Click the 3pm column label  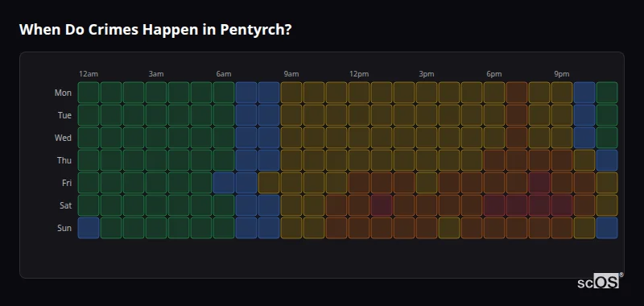tap(427, 74)
